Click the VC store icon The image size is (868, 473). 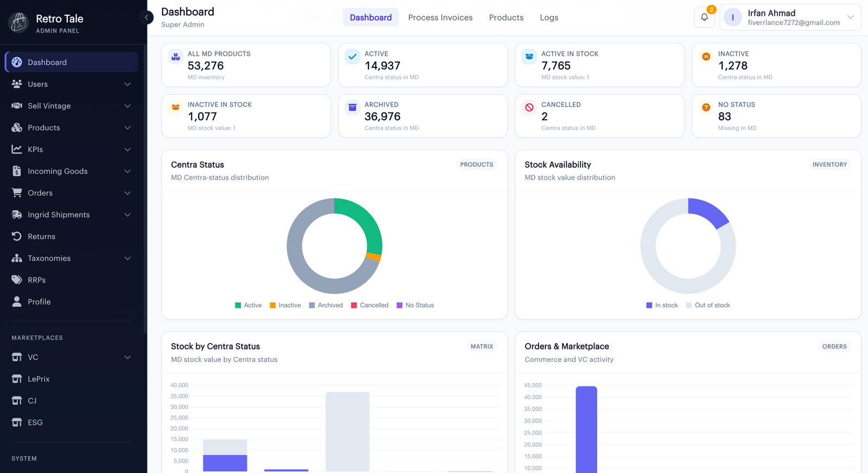click(x=17, y=357)
